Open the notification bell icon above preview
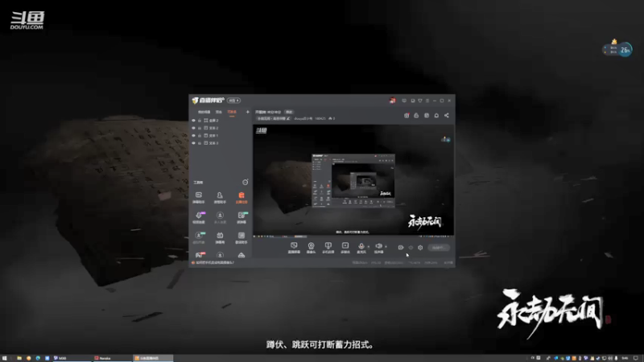This screenshot has width=644, height=362. [x=436, y=115]
